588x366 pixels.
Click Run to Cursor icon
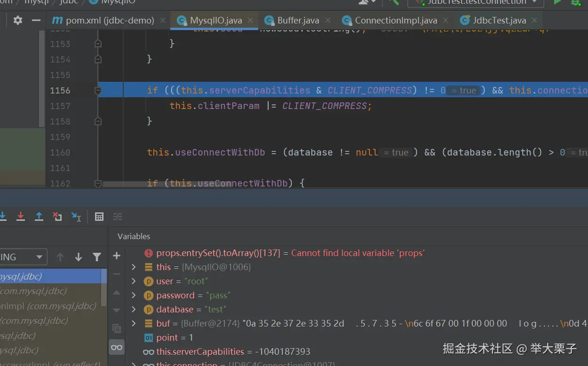click(x=76, y=217)
